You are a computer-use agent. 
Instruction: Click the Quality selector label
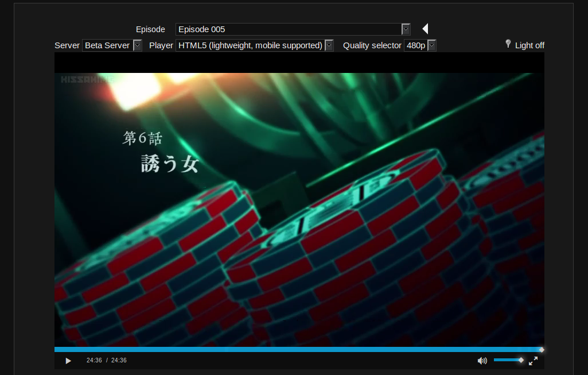point(372,45)
